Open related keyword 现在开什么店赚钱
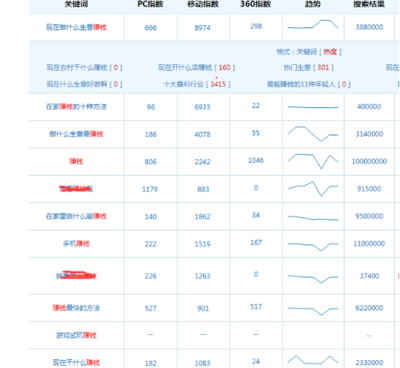This screenshot has height=368, width=400. [185, 68]
